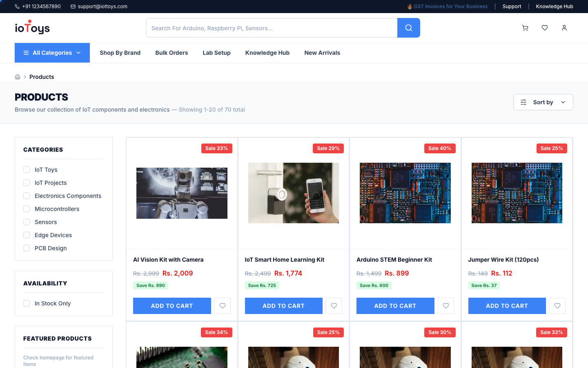
Task: Click the Save Rs. 990 label
Action: [x=151, y=285]
